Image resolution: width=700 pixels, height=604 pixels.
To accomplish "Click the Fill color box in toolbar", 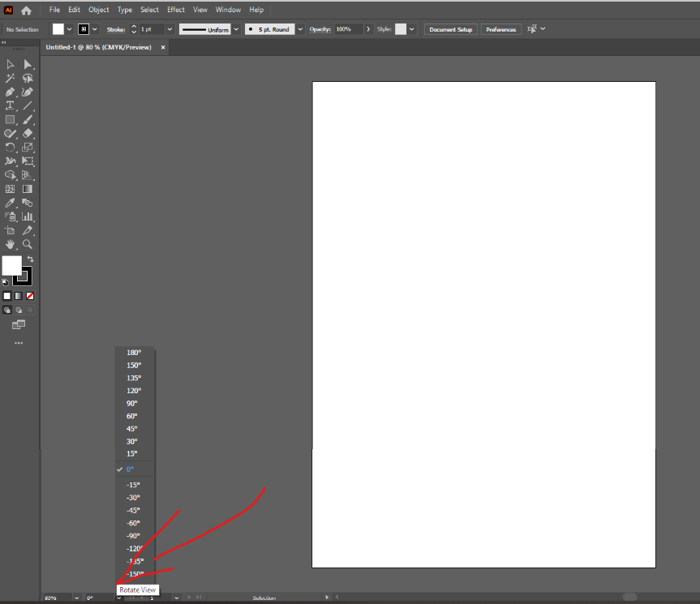I will (x=11, y=265).
